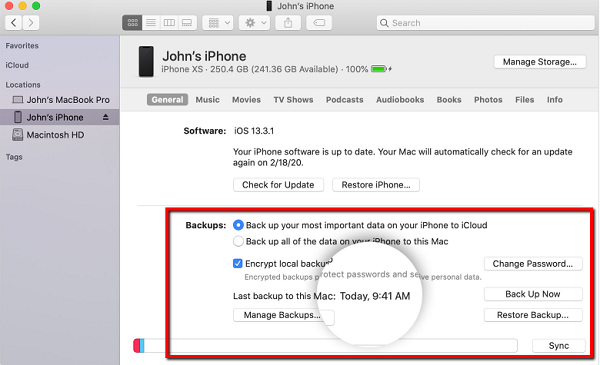600x365 pixels.
Task: Switch to the Music tab
Action: (207, 99)
